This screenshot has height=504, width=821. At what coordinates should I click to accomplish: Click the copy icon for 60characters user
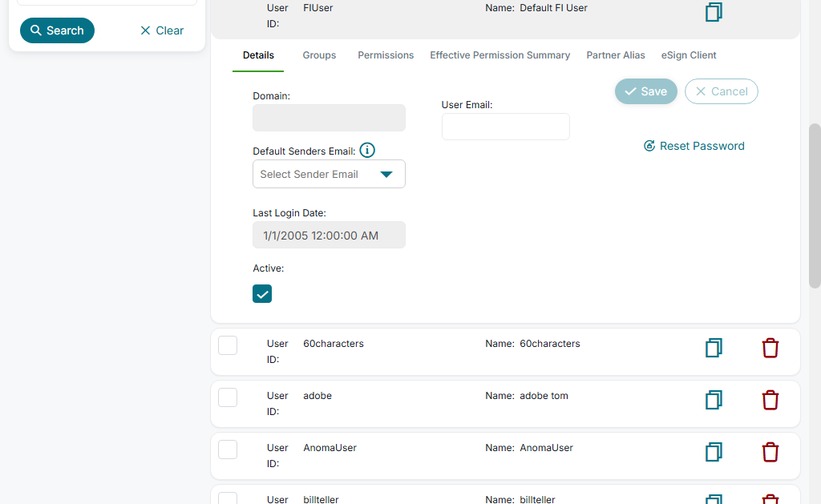(714, 348)
